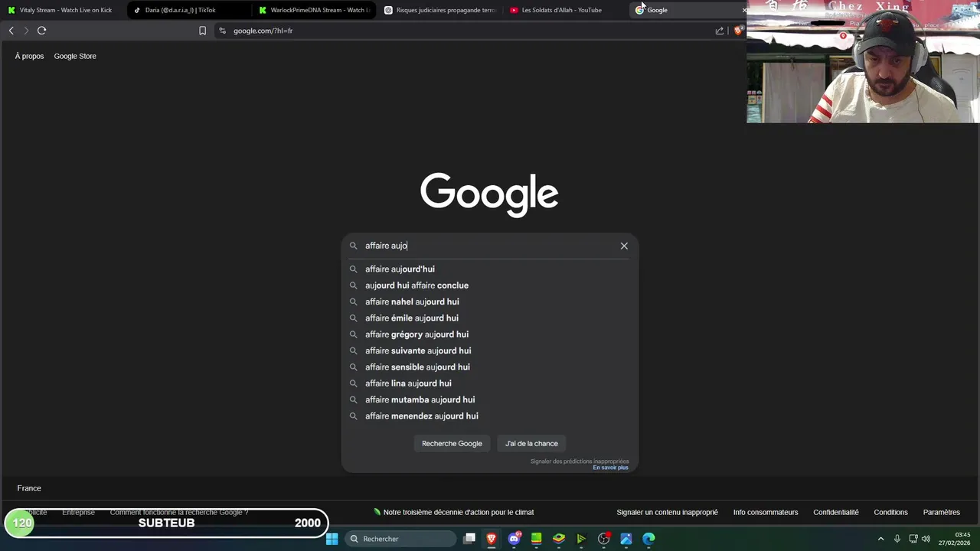Choose suggestion affaire menendez aujourd hui
Image resolution: width=980 pixels, height=551 pixels.
489,416
